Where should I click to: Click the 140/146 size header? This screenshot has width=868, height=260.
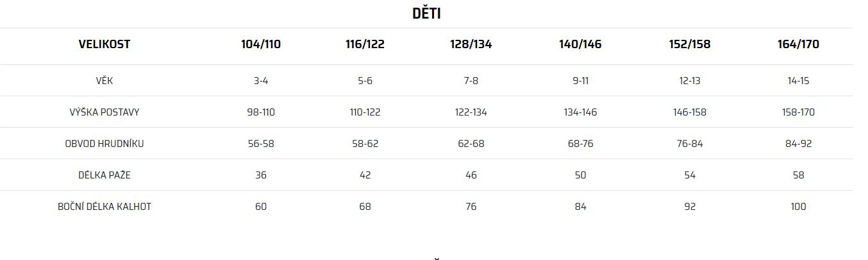pyautogui.click(x=580, y=44)
